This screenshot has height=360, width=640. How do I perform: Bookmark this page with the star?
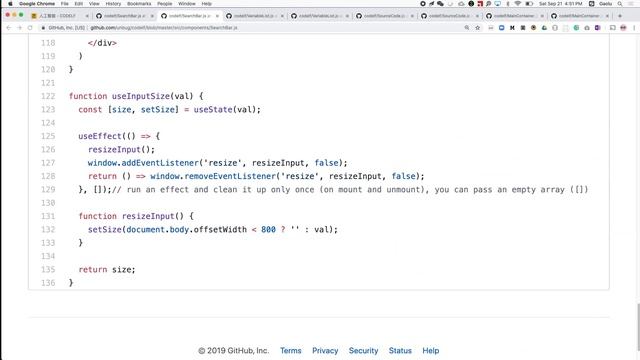click(478, 28)
